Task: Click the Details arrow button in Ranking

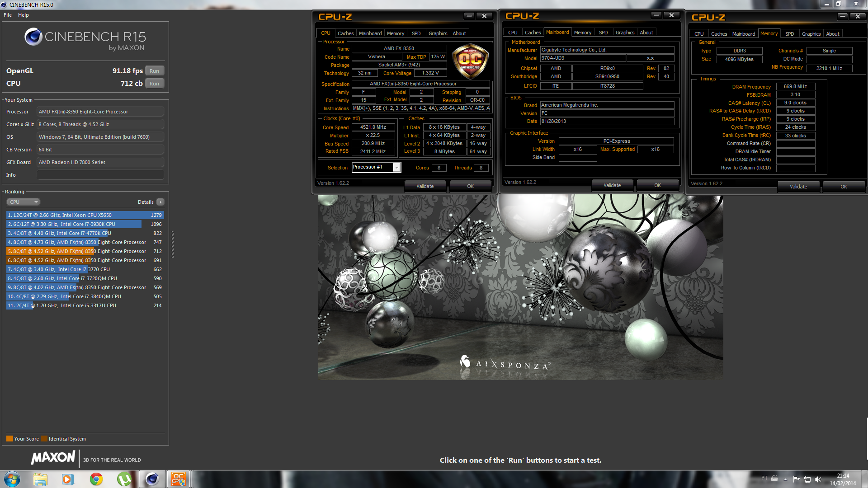Action: pos(160,202)
